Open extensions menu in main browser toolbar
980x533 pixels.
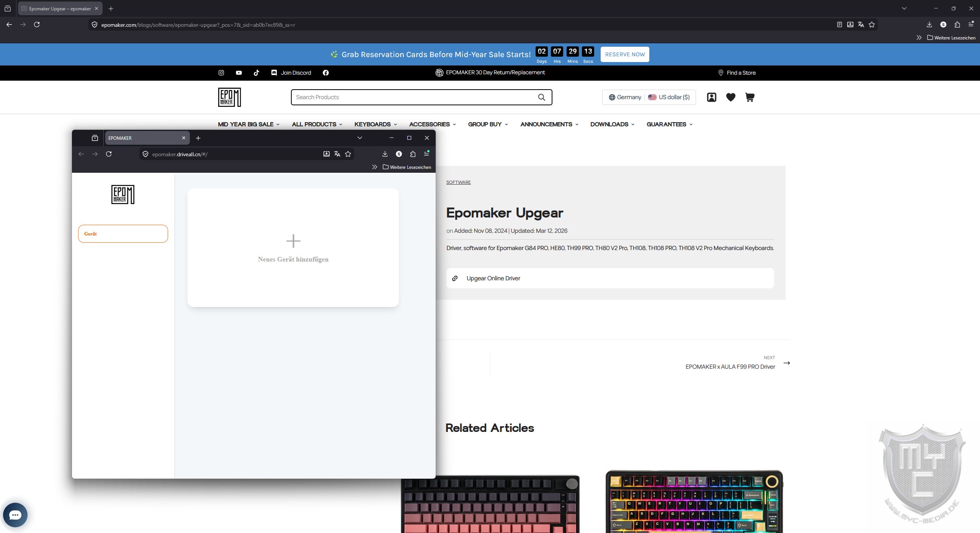coord(957,25)
